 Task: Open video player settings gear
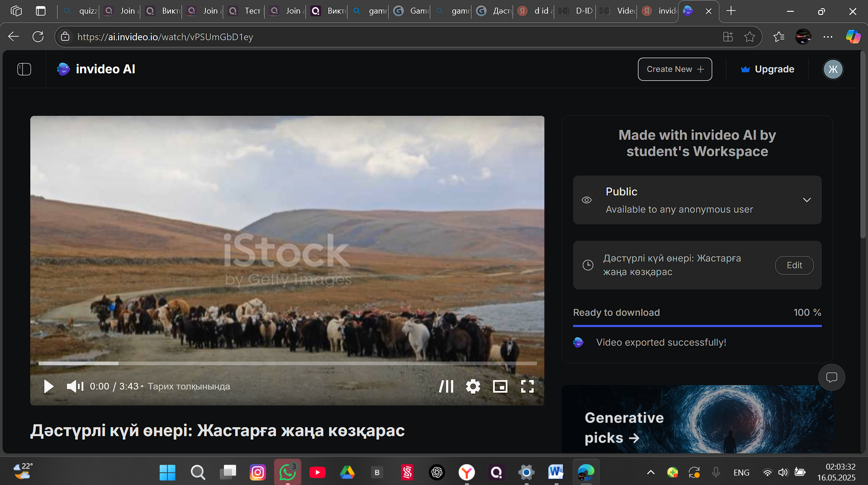coord(473,386)
